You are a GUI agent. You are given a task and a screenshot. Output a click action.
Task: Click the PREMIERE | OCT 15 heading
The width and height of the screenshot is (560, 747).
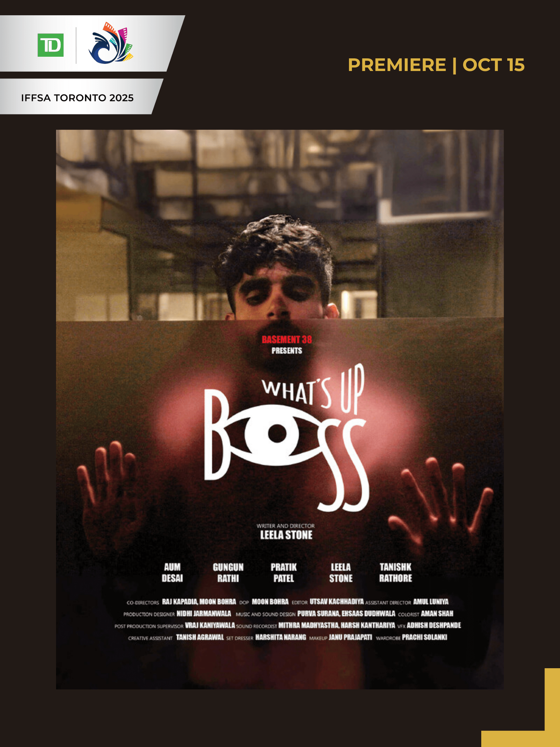click(x=436, y=65)
